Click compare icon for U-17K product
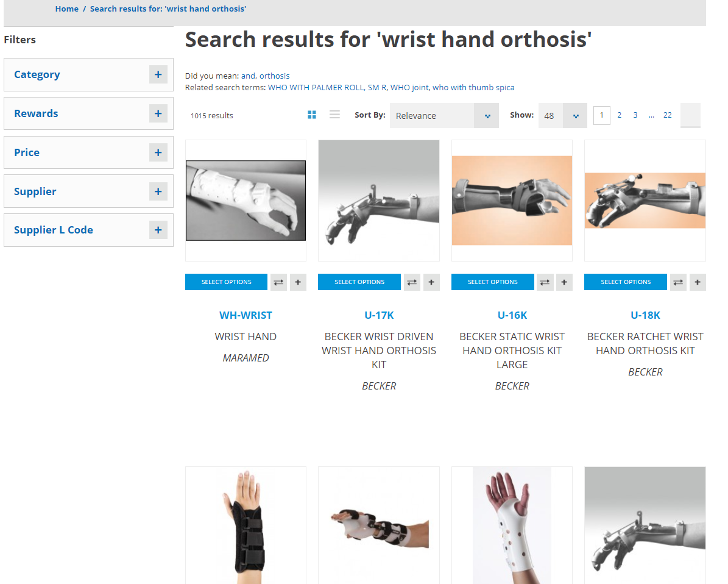Screen dimensions: 728x584 click(x=412, y=282)
